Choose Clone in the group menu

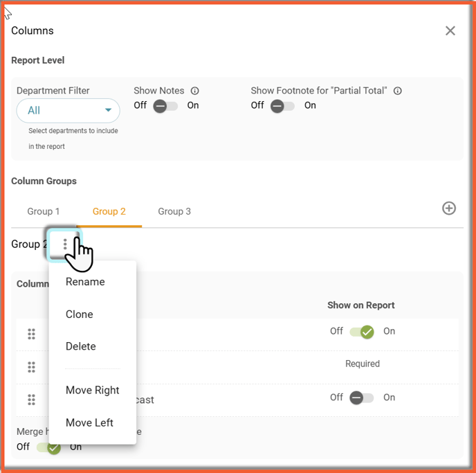tap(80, 314)
